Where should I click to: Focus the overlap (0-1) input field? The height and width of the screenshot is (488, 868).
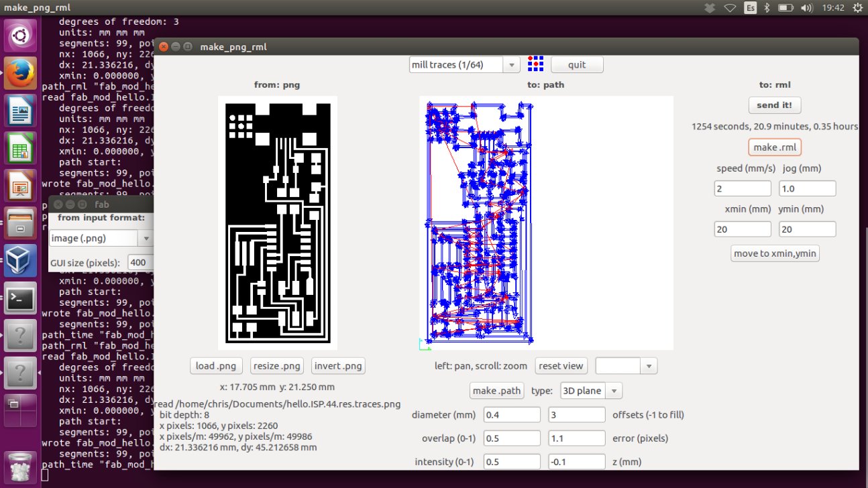[512, 438]
